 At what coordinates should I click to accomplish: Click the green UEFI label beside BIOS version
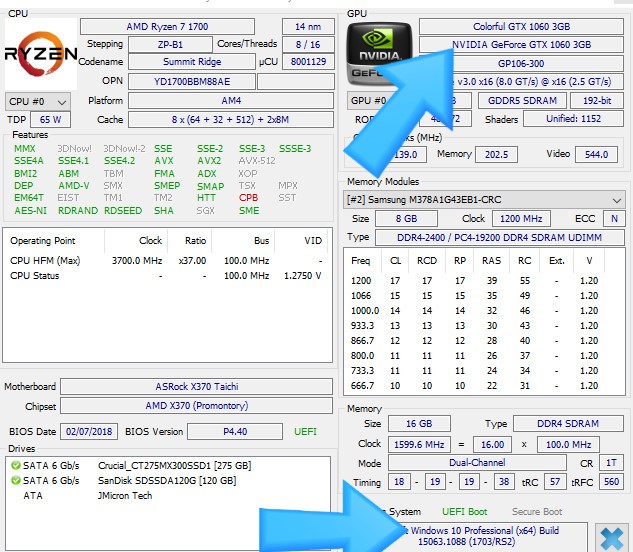coord(305,432)
